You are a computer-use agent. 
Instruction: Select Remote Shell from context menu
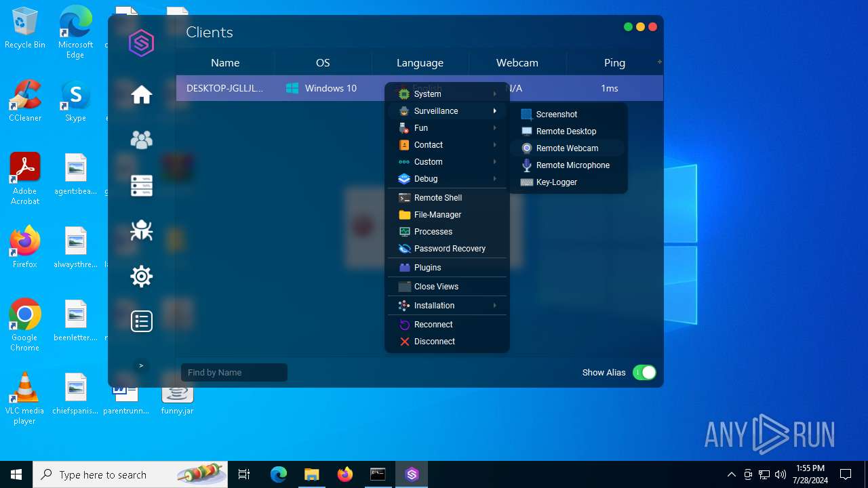(x=448, y=197)
